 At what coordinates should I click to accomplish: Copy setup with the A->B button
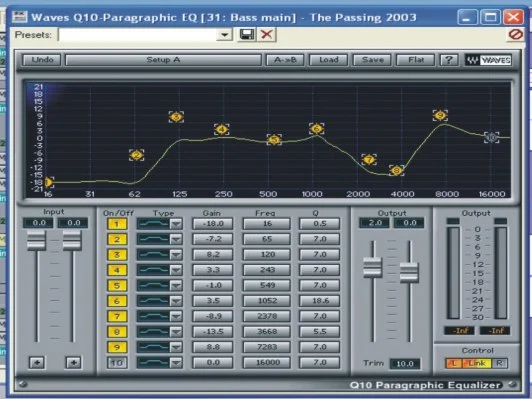coord(285,60)
